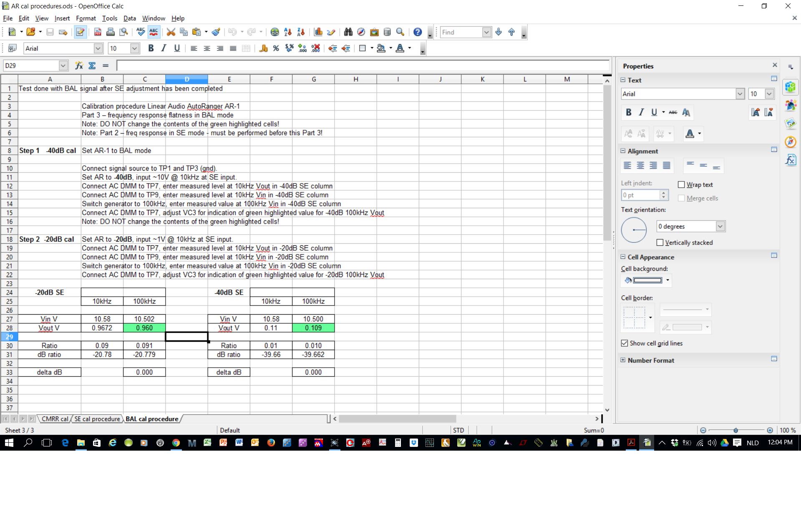Image resolution: width=801 pixels, height=532 pixels.
Task: Click Zoom In plus button
Action: (x=770, y=430)
